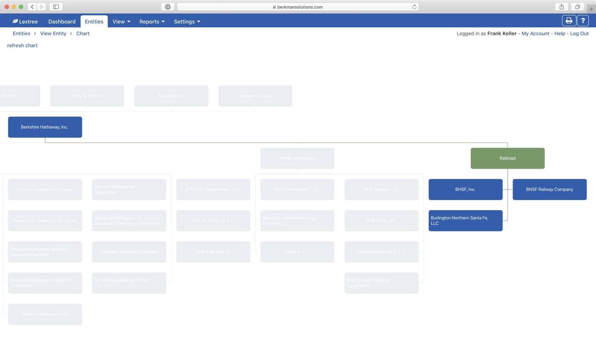This screenshot has width=596, height=364.
Task: Select Burlington Northern Santa Fe, LLC node
Action: (465, 220)
